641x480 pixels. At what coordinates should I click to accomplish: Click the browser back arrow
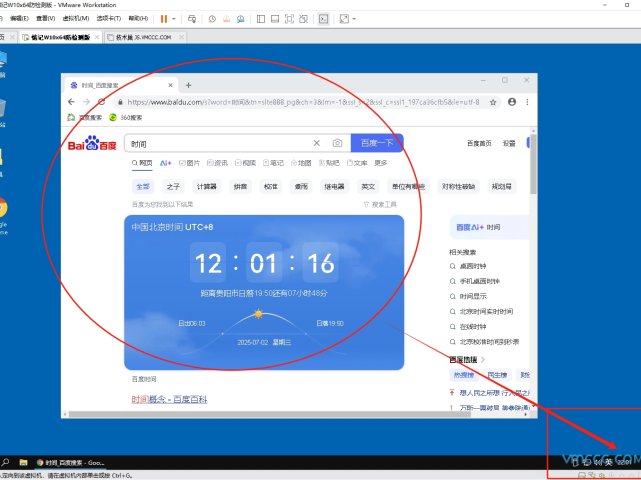click(x=71, y=102)
